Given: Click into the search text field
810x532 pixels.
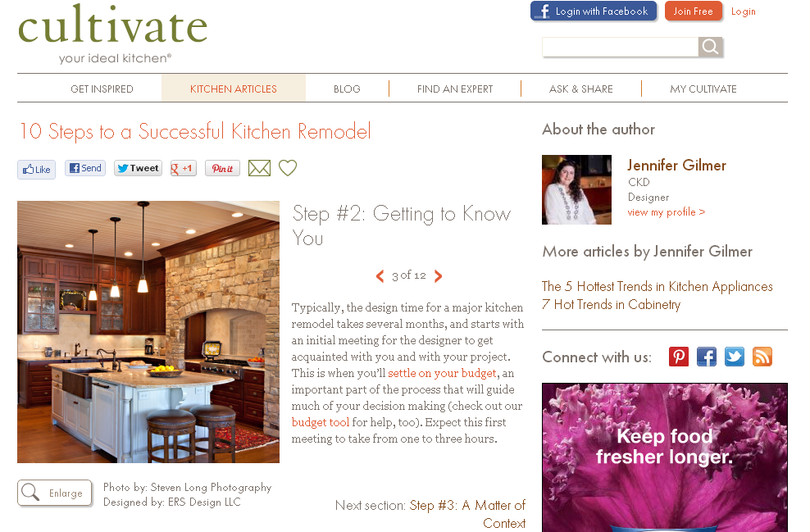Looking at the screenshot, I should click(x=620, y=47).
